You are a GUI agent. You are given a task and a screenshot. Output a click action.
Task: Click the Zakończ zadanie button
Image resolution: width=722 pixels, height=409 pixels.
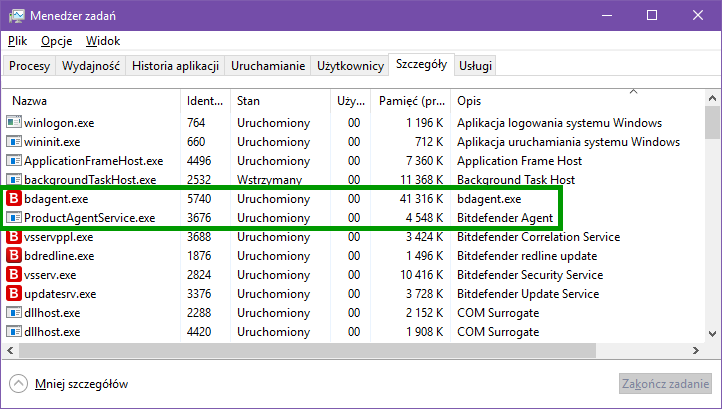click(665, 384)
